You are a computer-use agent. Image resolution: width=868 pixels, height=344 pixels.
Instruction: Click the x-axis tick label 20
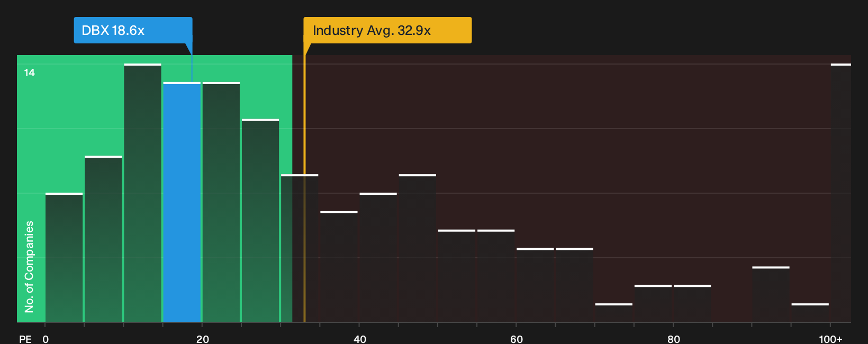point(203,339)
